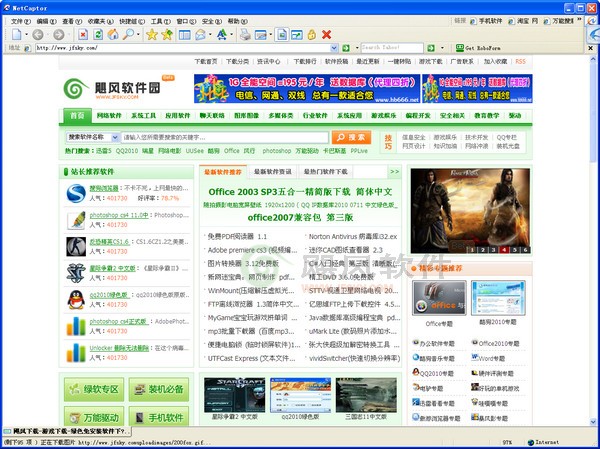
Task: Click the New page toolbar icon
Action: [16, 35]
